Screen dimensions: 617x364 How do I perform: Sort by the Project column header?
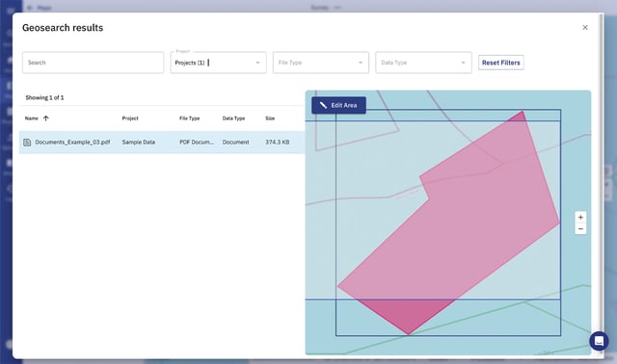click(x=130, y=118)
